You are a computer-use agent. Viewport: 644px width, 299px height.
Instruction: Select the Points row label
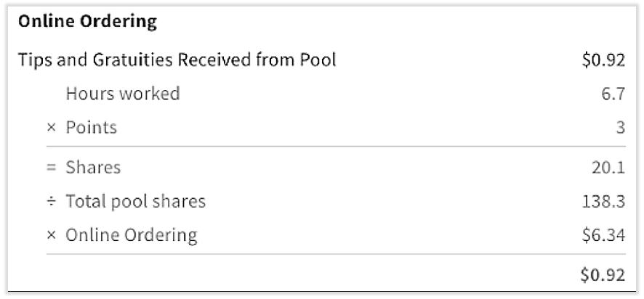(91, 128)
